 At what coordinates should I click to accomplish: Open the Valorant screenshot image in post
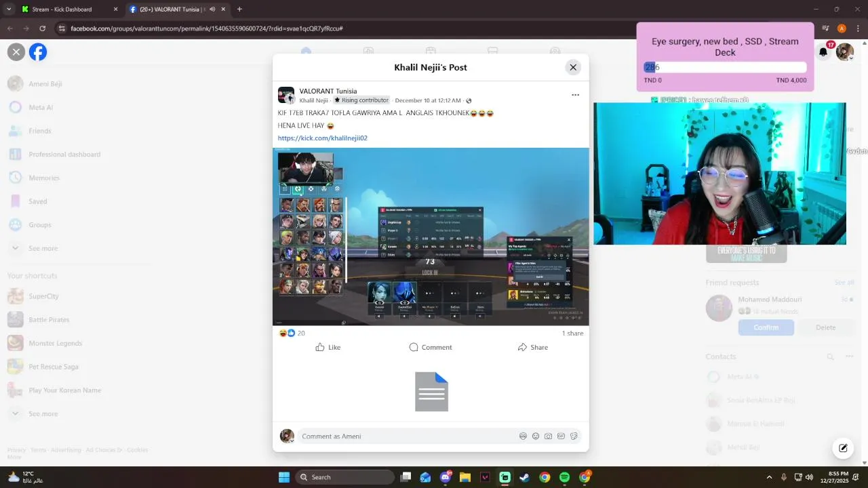tap(431, 237)
